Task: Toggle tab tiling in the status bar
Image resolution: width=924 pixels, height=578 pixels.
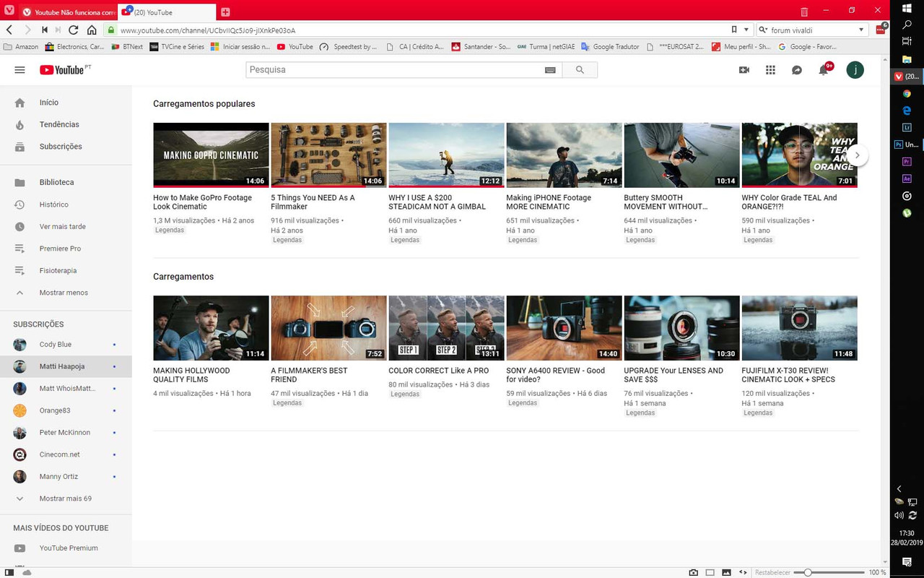Action: pos(710,572)
